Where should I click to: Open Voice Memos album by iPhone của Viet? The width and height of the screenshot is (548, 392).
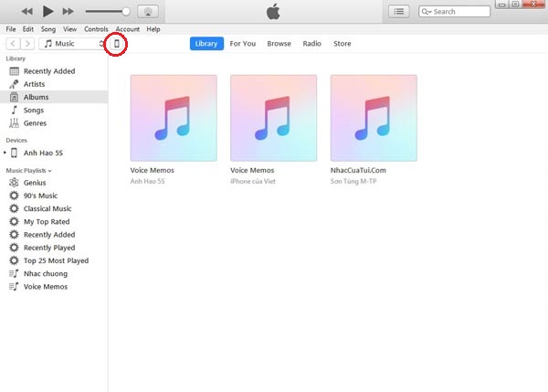[274, 118]
